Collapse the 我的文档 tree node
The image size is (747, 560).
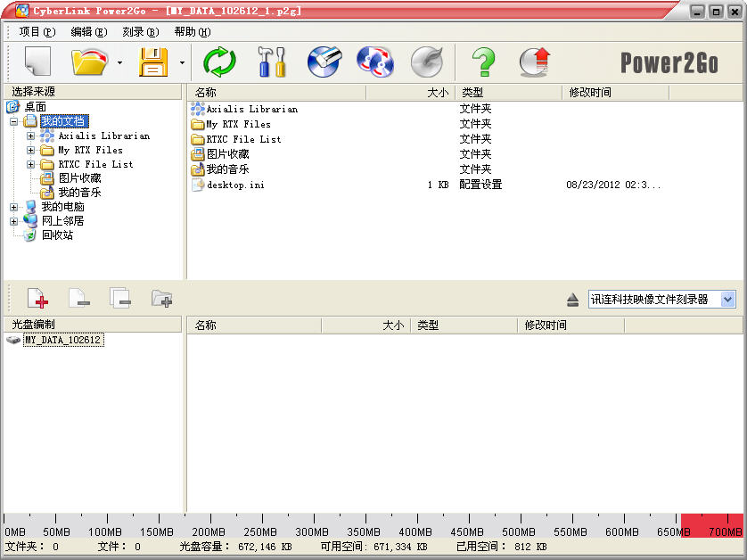[14, 121]
